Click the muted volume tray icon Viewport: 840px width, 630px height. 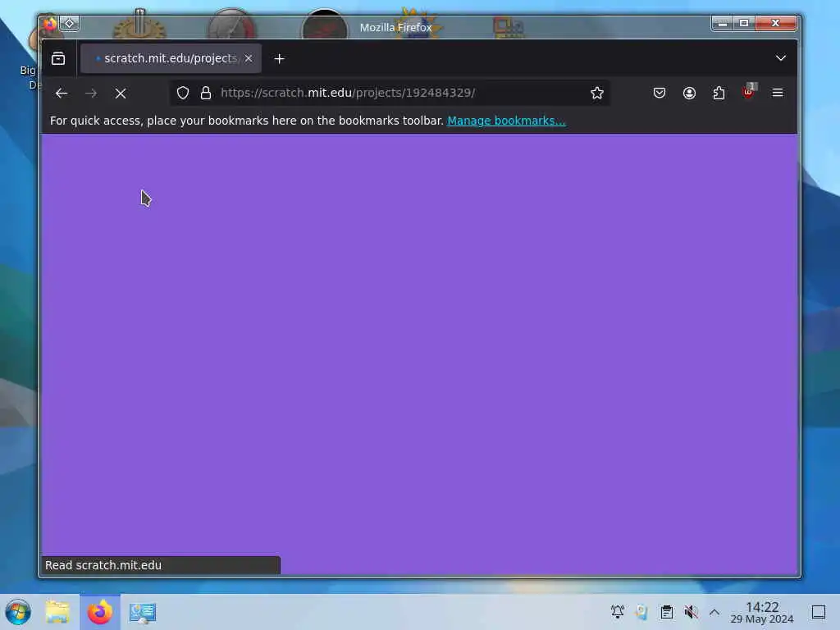pyautogui.click(x=691, y=612)
